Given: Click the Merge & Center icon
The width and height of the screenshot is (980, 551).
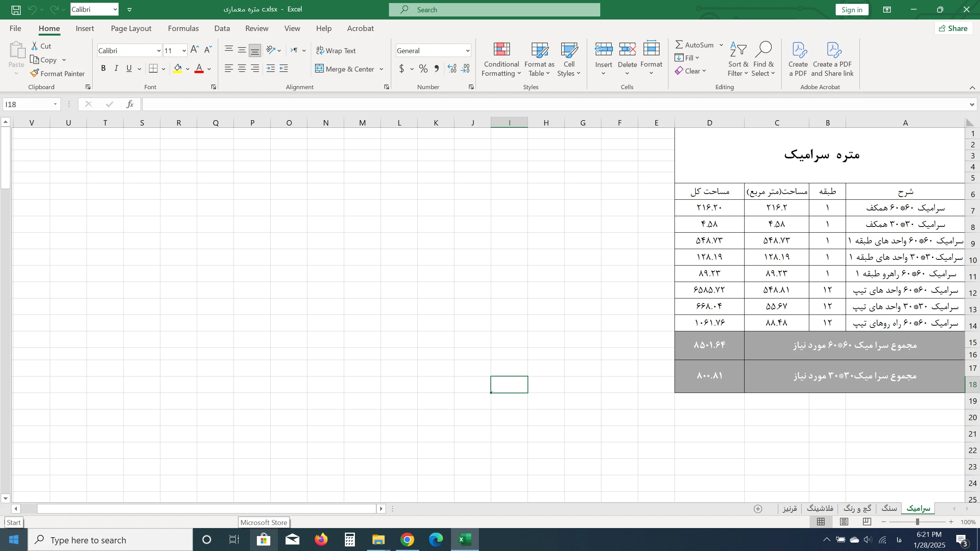Looking at the screenshot, I should click(319, 69).
